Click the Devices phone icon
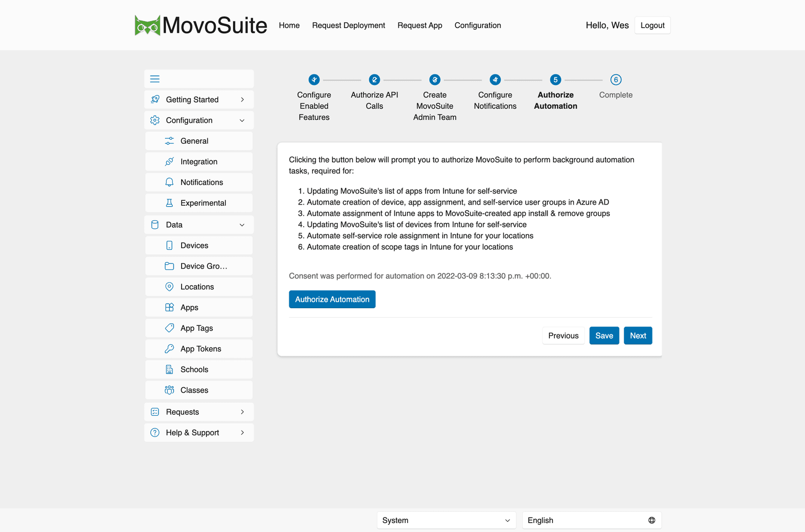This screenshot has height=532, width=805. click(170, 245)
